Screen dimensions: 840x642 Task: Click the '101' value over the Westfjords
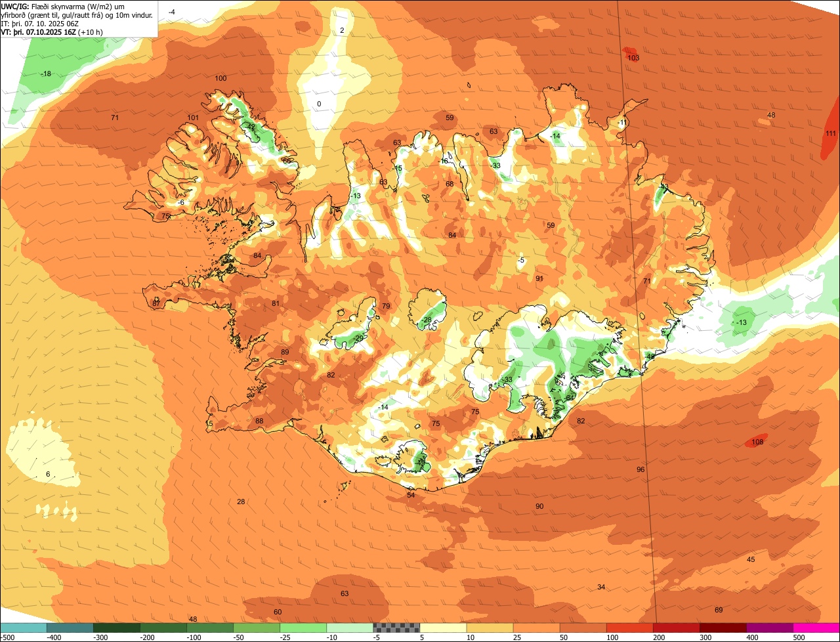(x=193, y=118)
